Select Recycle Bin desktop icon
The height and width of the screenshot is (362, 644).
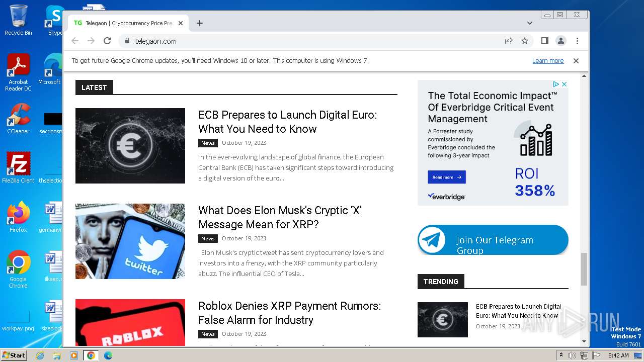click(18, 20)
